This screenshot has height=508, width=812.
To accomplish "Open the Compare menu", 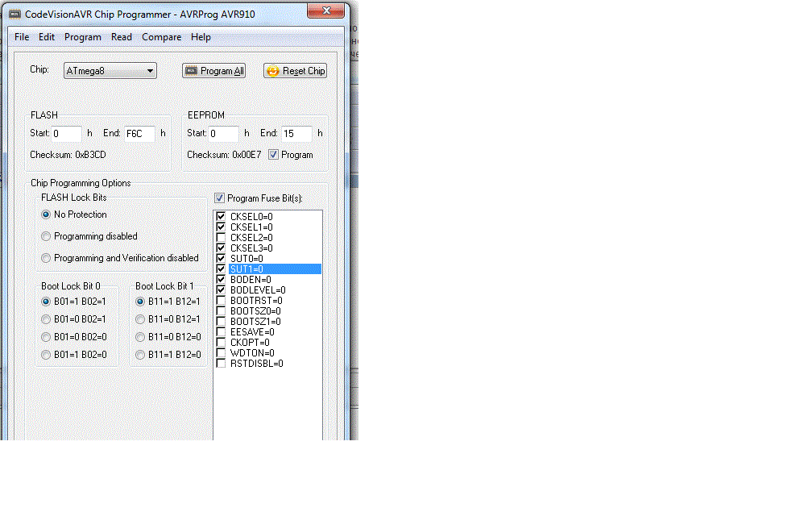I will 161,37.
